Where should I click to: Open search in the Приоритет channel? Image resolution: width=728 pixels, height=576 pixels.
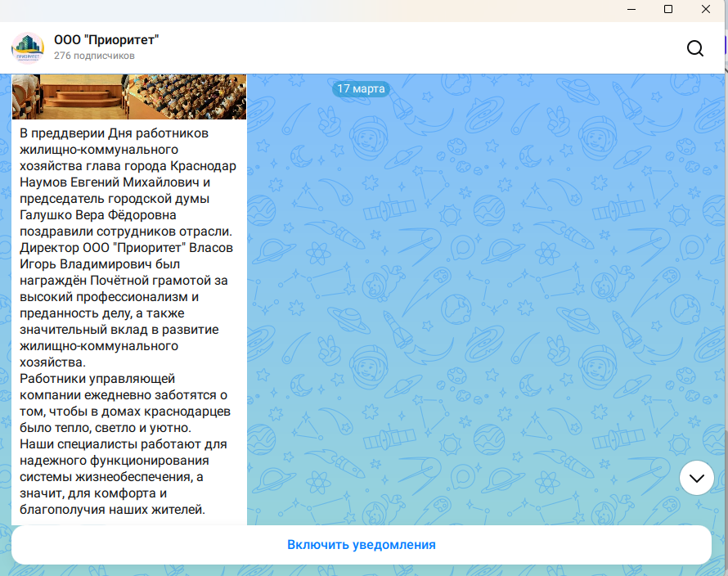(695, 48)
